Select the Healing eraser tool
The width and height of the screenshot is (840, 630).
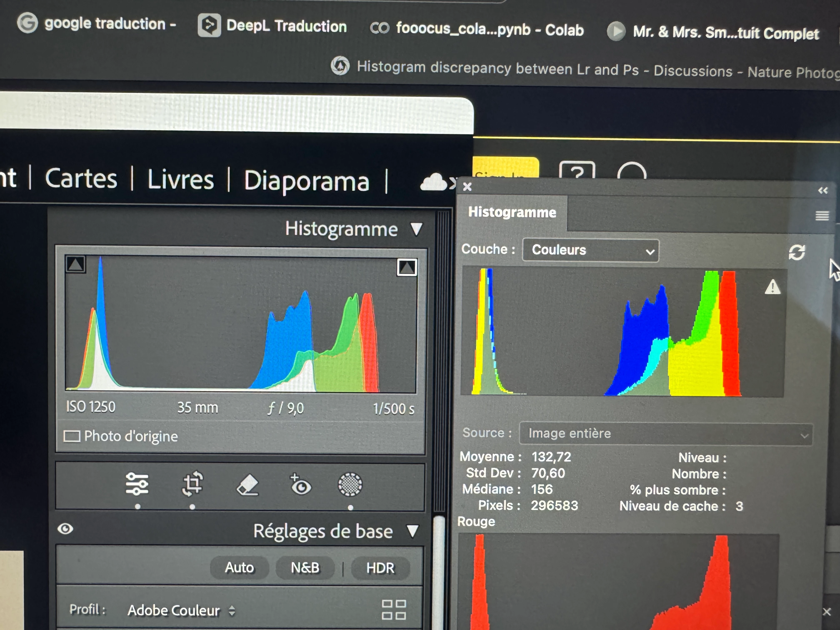[x=247, y=485]
